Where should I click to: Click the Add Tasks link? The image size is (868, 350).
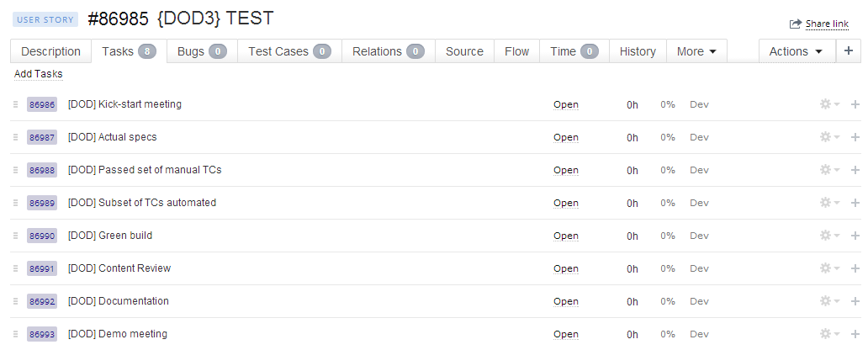39,74
